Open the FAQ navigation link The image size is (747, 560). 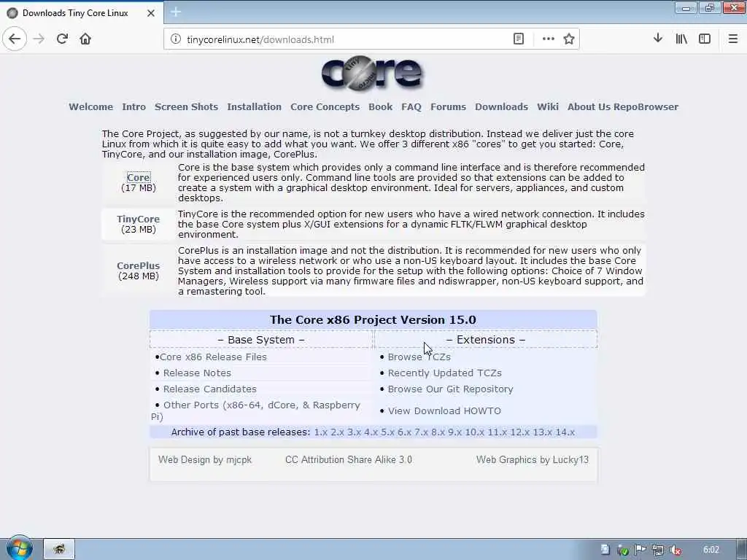point(411,106)
